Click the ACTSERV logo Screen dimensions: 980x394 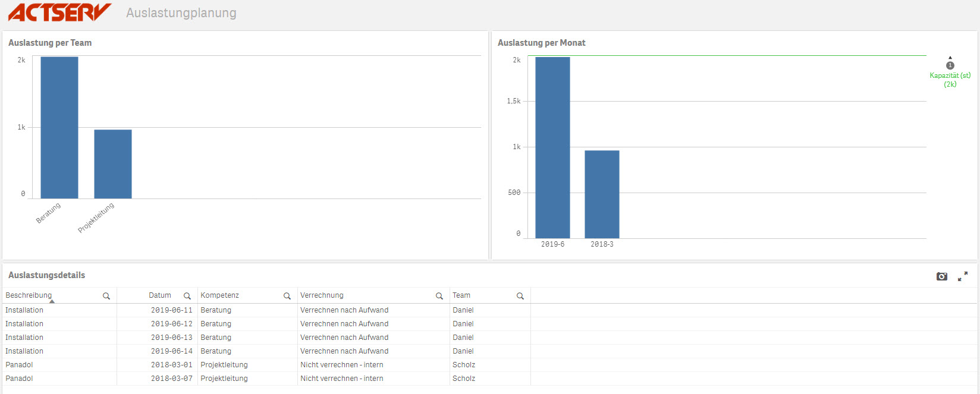point(59,12)
